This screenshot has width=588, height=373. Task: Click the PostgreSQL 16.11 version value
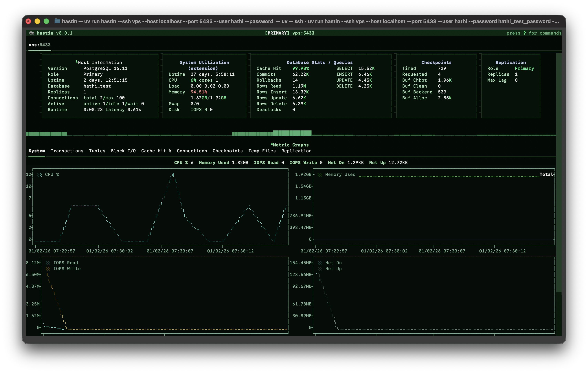[x=105, y=68]
